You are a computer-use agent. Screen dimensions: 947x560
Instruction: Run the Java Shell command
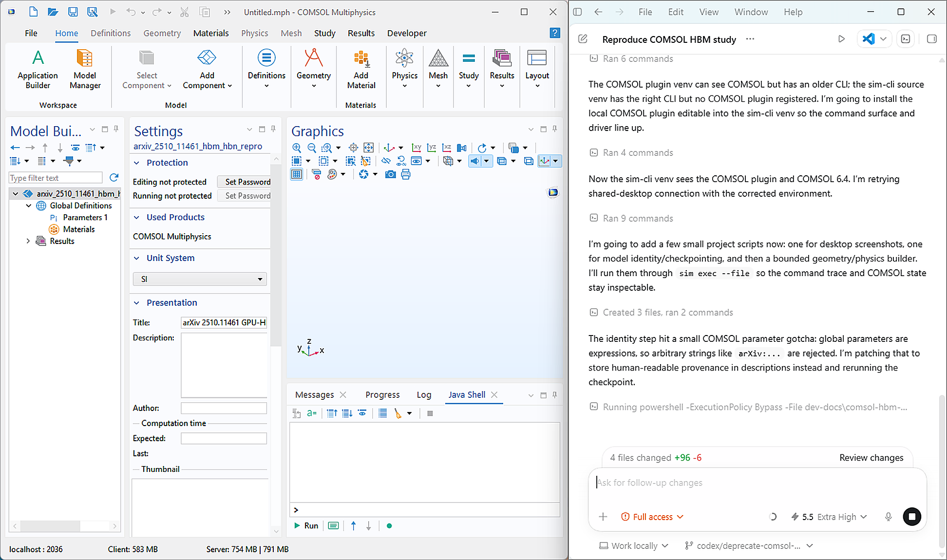click(306, 526)
